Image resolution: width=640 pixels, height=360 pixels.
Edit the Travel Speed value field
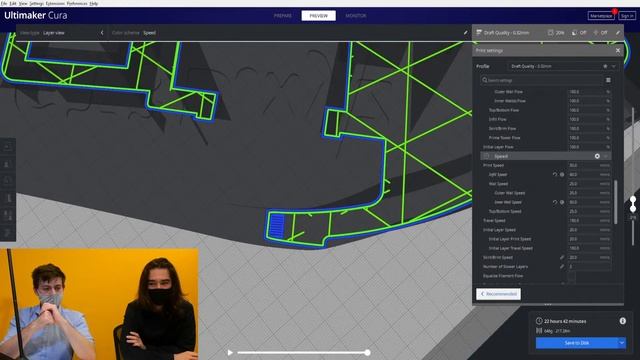589,220
